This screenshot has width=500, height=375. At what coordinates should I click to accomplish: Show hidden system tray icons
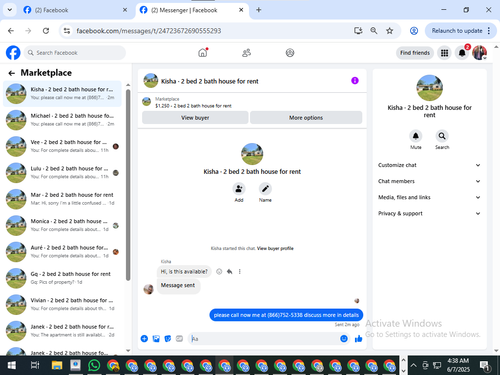coord(413,365)
